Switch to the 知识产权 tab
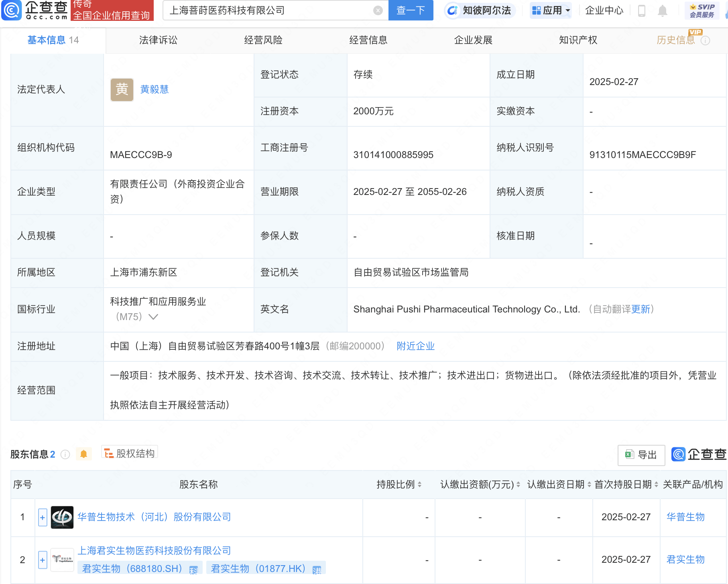The width and height of the screenshot is (728, 584). (578, 40)
